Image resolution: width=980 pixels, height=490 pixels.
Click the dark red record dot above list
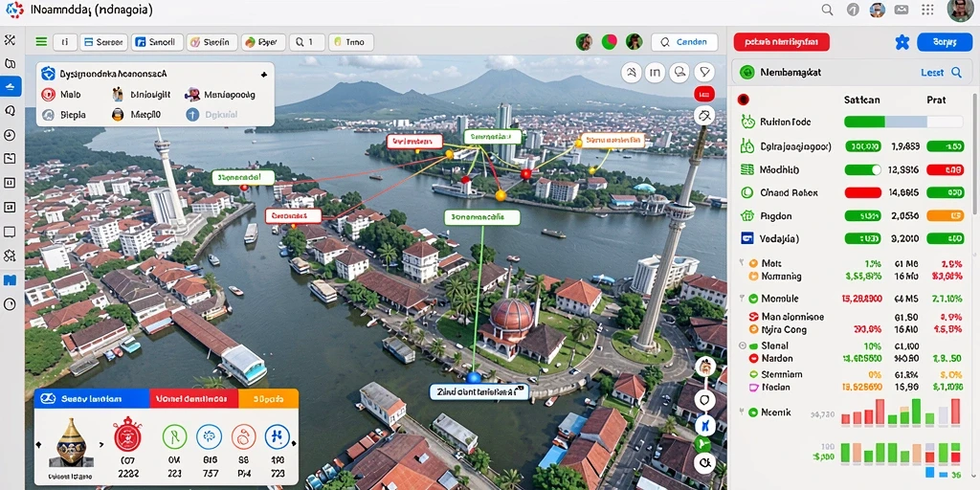[x=743, y=100]
